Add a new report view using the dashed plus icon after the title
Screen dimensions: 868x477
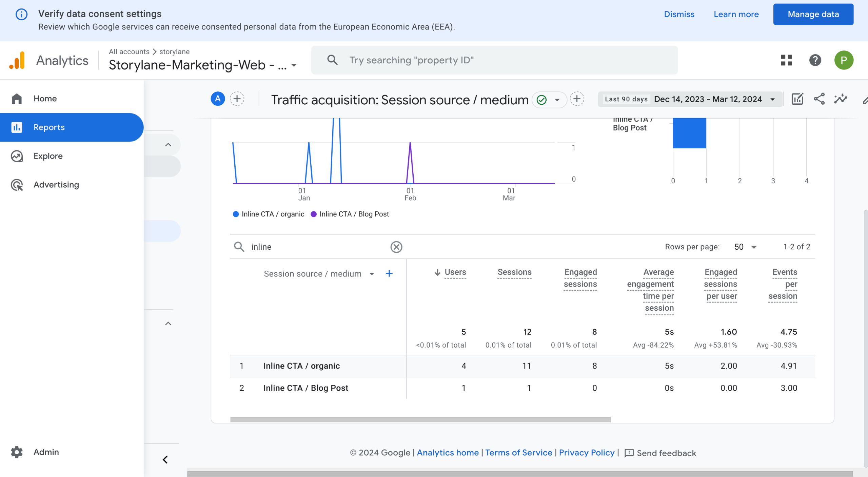[x=577, y=99]
